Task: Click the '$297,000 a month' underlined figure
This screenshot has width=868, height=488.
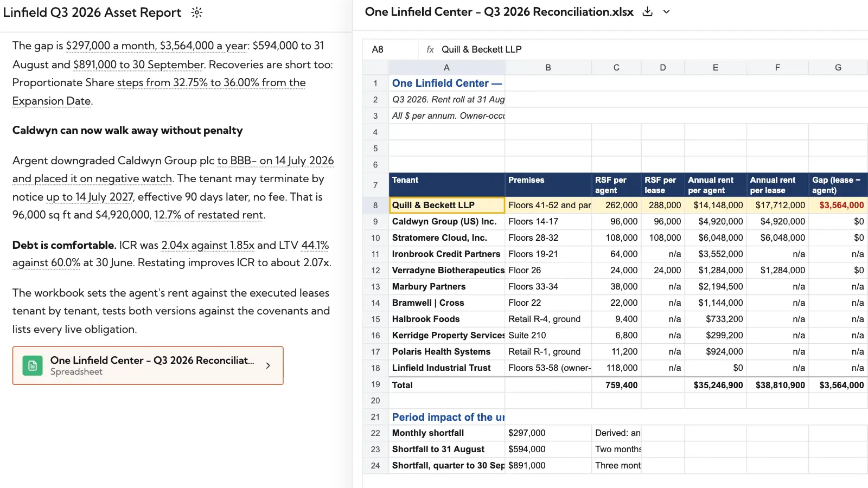Action: tap(111, 46)
